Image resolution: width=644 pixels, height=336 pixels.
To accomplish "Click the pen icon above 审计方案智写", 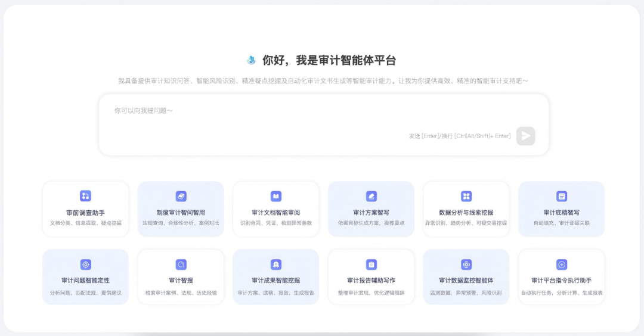I will (371, 196).
